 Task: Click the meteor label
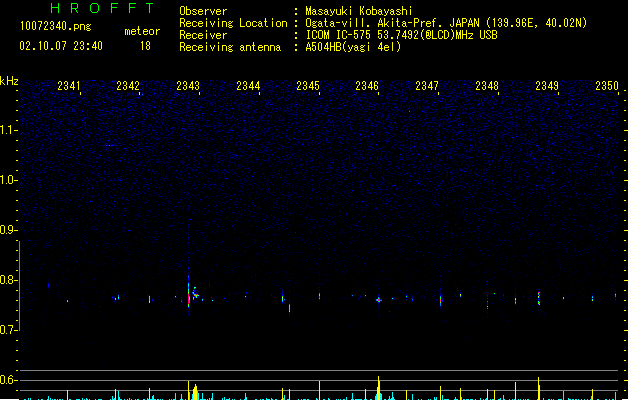coord(142,31)
